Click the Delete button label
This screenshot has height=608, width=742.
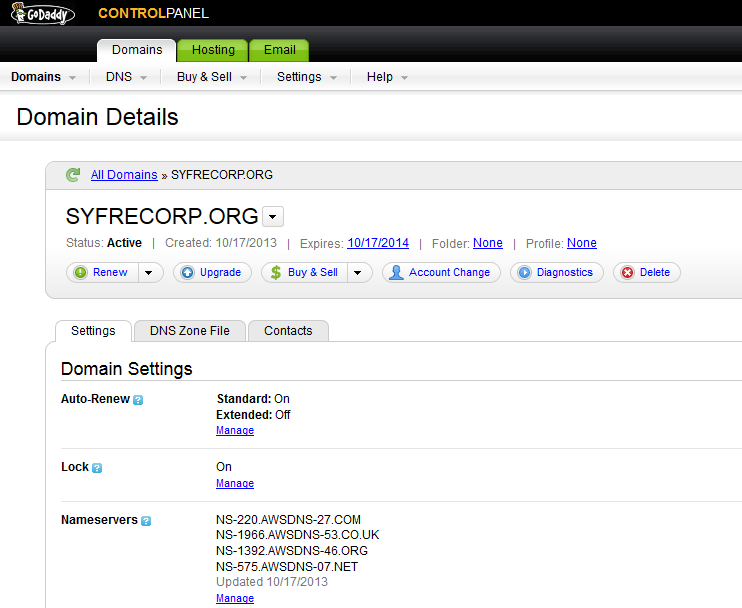pyautogui.click(x=655, y=273)
